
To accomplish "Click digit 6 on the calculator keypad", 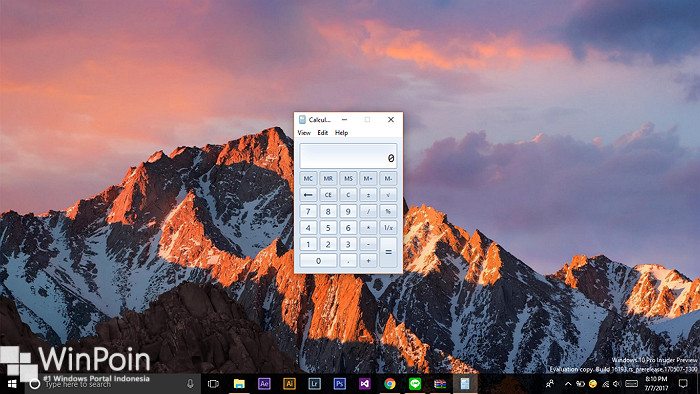I will 348,228.
